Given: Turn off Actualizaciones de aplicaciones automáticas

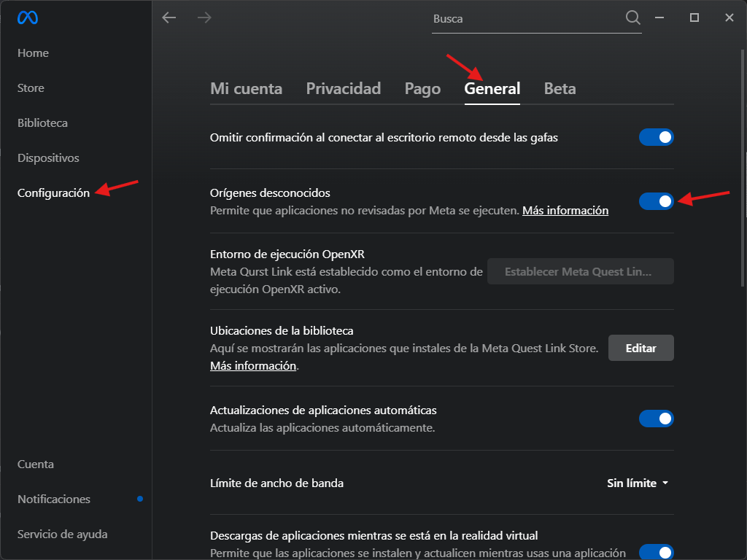Looking at the screenshot, I should pyautogui.click(x=656, y=419).
